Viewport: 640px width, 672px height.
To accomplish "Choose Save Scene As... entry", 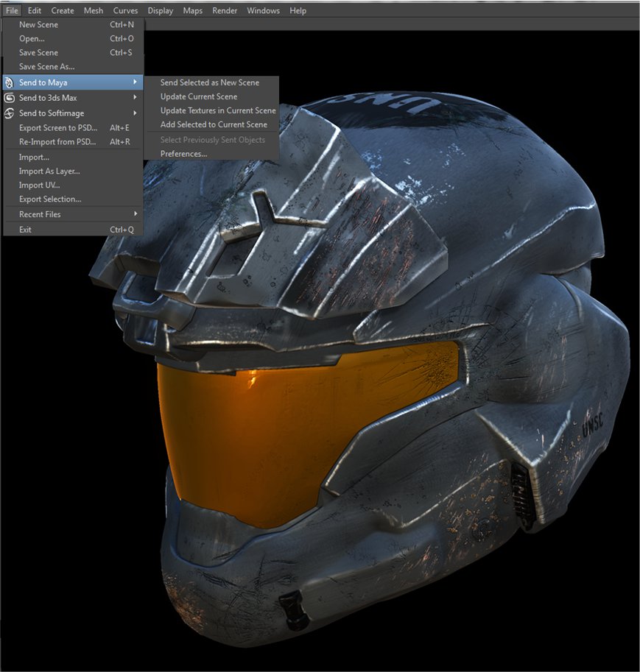I will pyautogui.click(x=74, y=66).
